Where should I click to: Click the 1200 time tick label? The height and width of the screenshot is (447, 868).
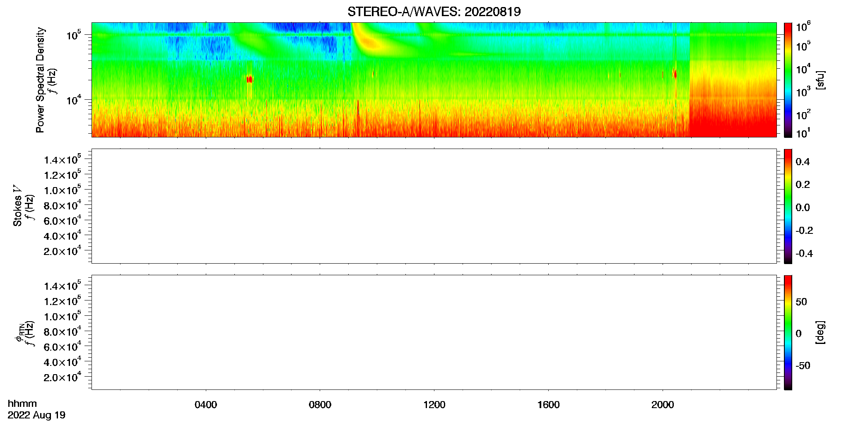coord(434,405)
